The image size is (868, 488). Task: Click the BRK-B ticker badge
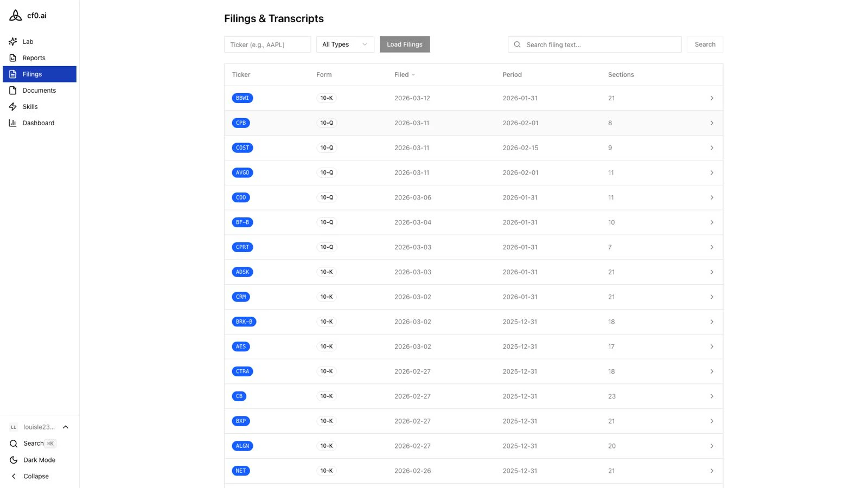tap(244, 322)
